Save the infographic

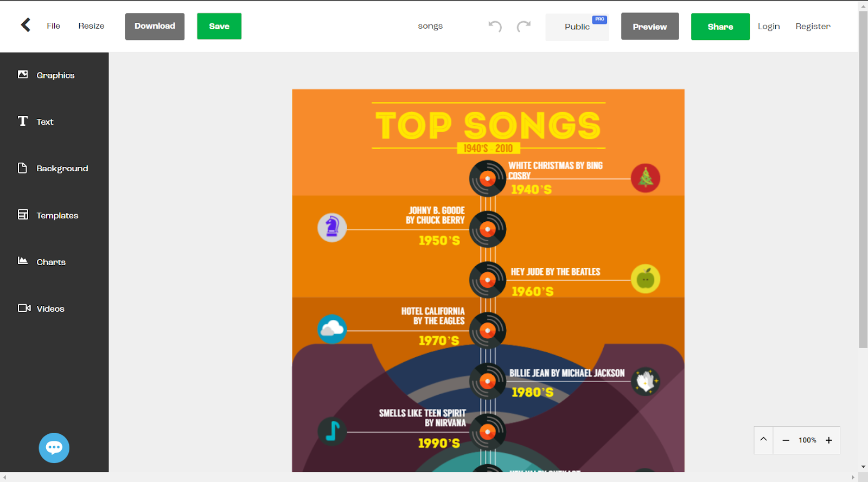[219, 26]
